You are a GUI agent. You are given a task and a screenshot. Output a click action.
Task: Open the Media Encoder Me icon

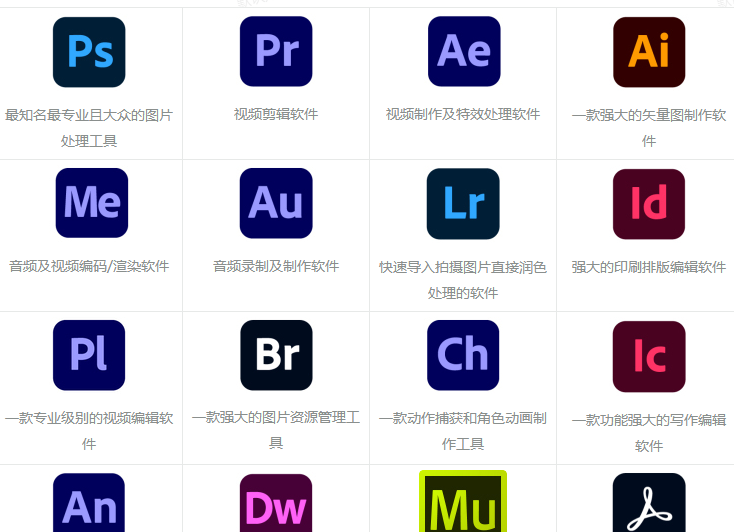click(91, 203)
